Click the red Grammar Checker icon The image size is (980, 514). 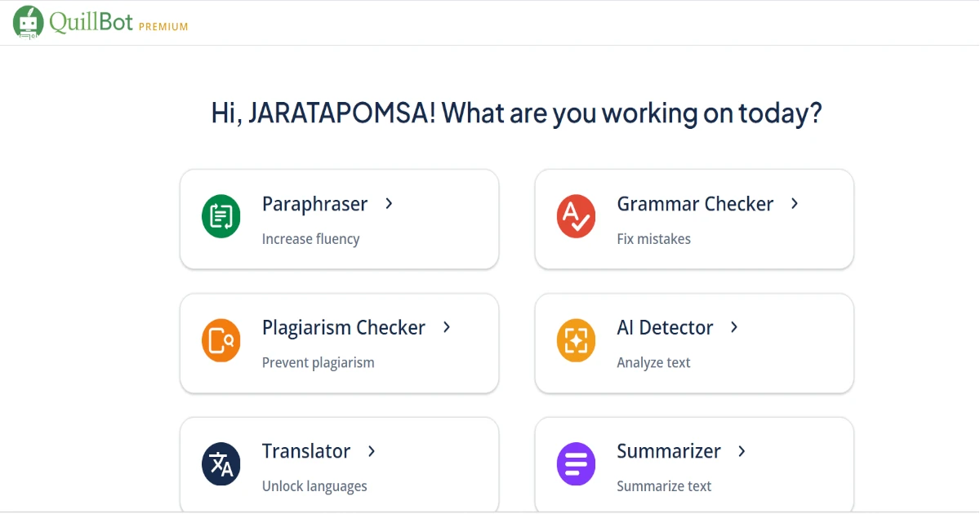(x=577, y=216)
